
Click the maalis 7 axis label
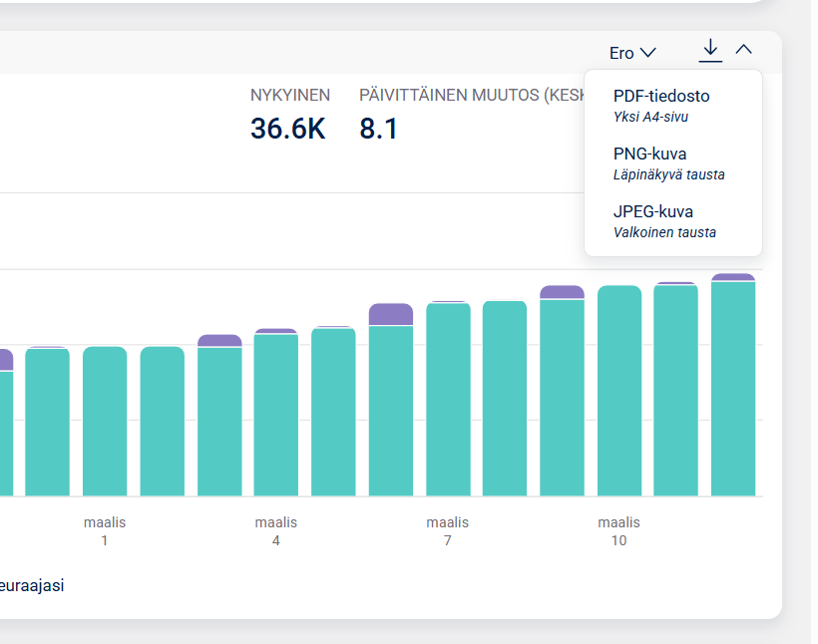pyautogui.click(x=448, y=531)
